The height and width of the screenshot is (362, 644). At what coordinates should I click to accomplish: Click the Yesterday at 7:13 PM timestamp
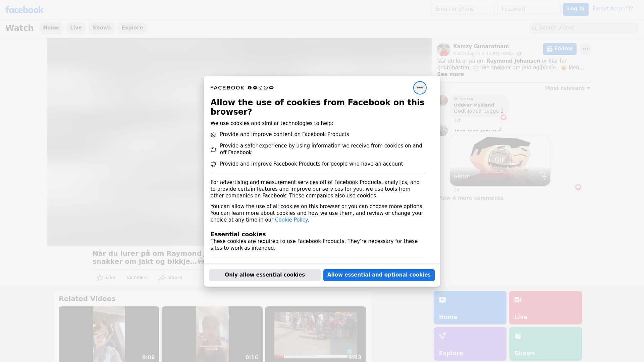pyautogui.click(x=476, y=54)
